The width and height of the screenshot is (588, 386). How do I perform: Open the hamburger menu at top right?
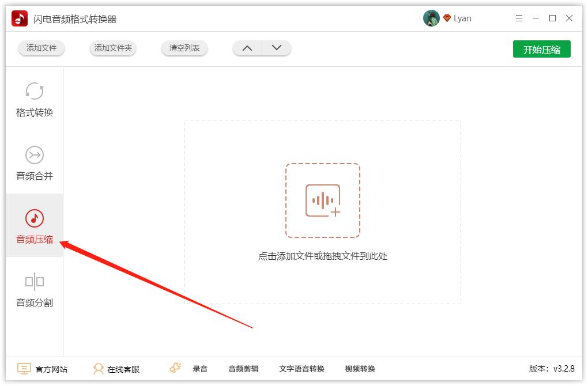tap(518, 18)
